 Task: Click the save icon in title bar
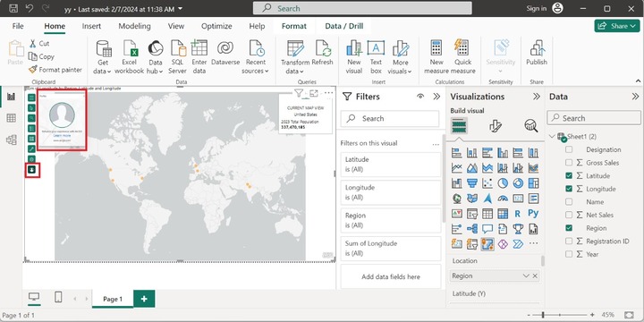pyautogui.click(x=13, y=8)
